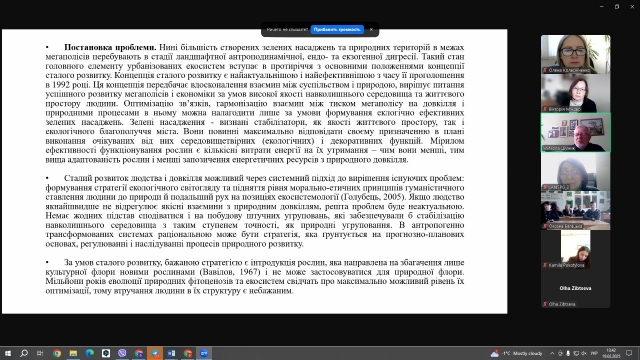This screenshot has width=640, height=360.
Task: Select the Olha Zibtseva participant tile
Action: (x=576, y=288)
